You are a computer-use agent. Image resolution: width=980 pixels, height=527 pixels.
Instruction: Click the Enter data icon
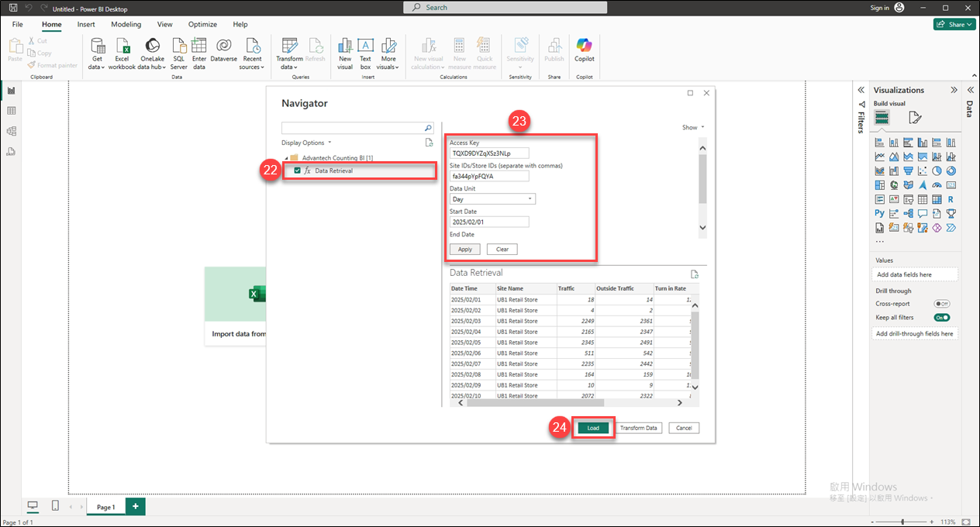click(199, 46)
